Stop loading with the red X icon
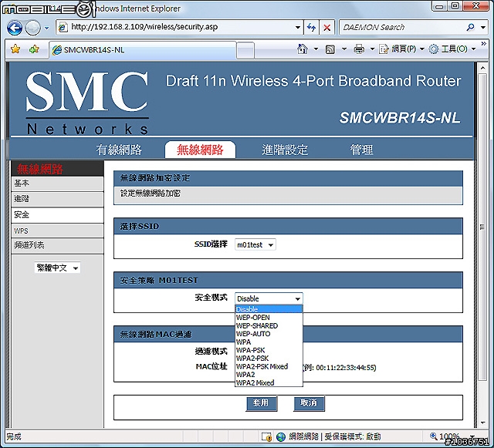 pos(327,28)
